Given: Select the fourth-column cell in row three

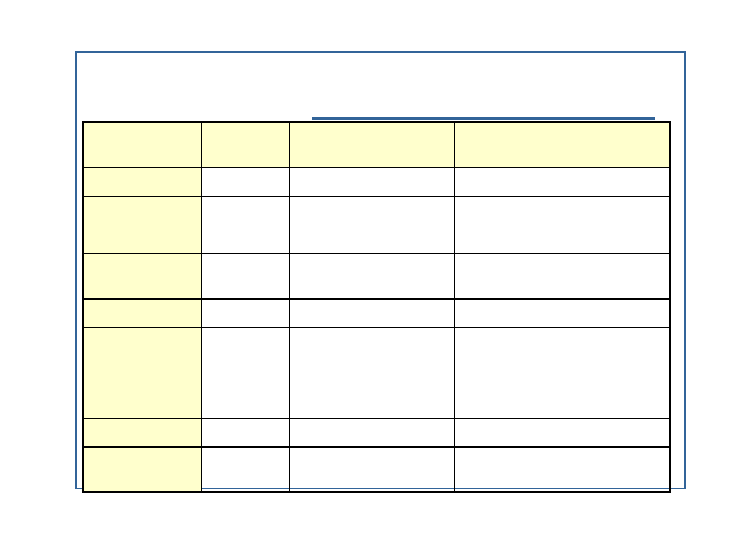Looking at the screenshot, I should (561, 210).
